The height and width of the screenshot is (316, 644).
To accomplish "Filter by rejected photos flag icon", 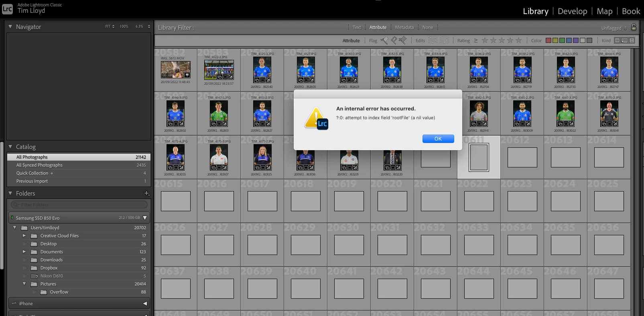I will click(402, 40).
